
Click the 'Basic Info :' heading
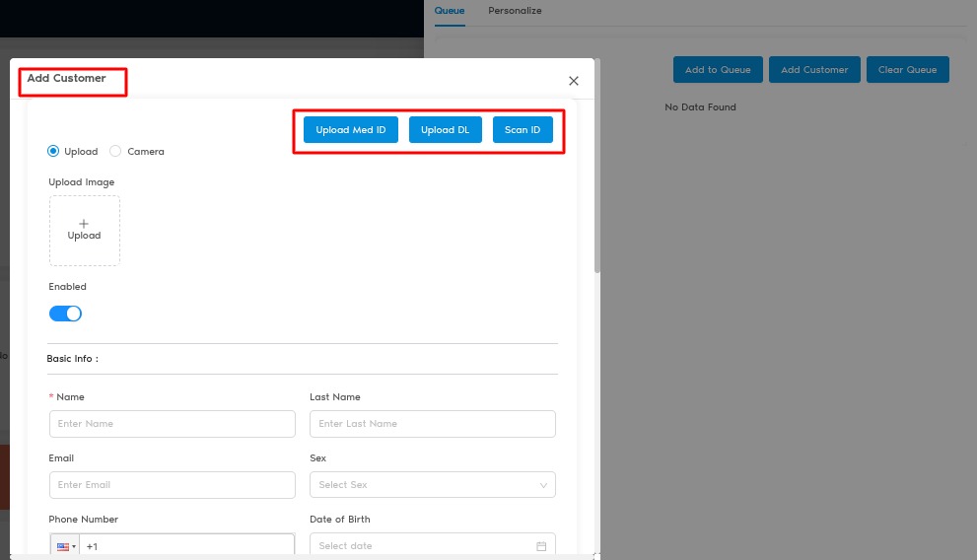(x=72, y=359)
